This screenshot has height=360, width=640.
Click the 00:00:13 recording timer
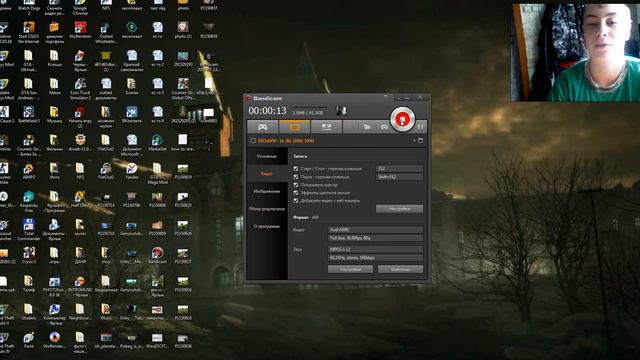pos(267,111)
